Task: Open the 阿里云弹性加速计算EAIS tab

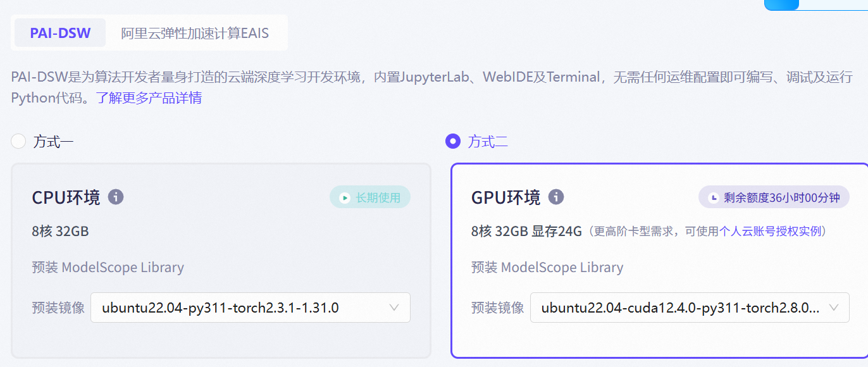Action: click(195, 33)
